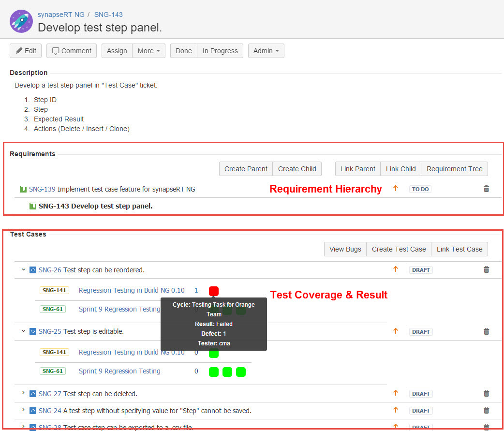
Task: Click the red failed result square
Action: 214,291
